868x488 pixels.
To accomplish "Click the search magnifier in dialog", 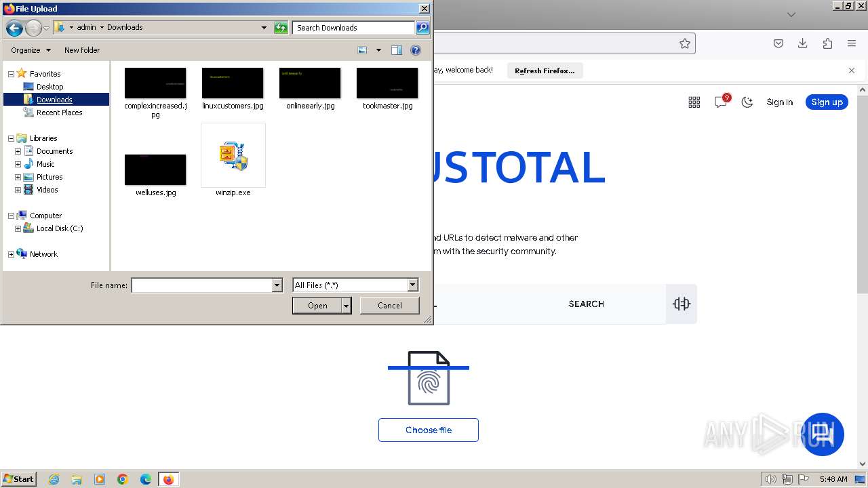I will click(422, 28).
